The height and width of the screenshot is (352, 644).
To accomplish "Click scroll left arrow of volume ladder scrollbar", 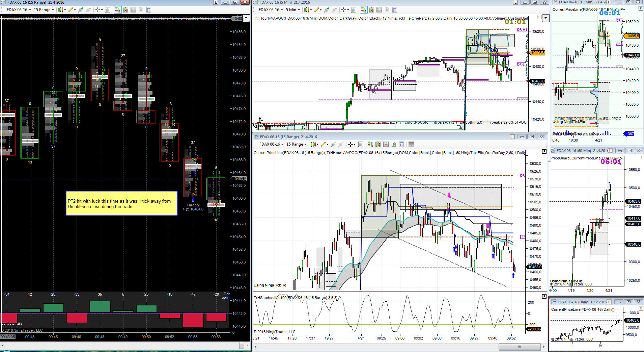I will (3, 345).
